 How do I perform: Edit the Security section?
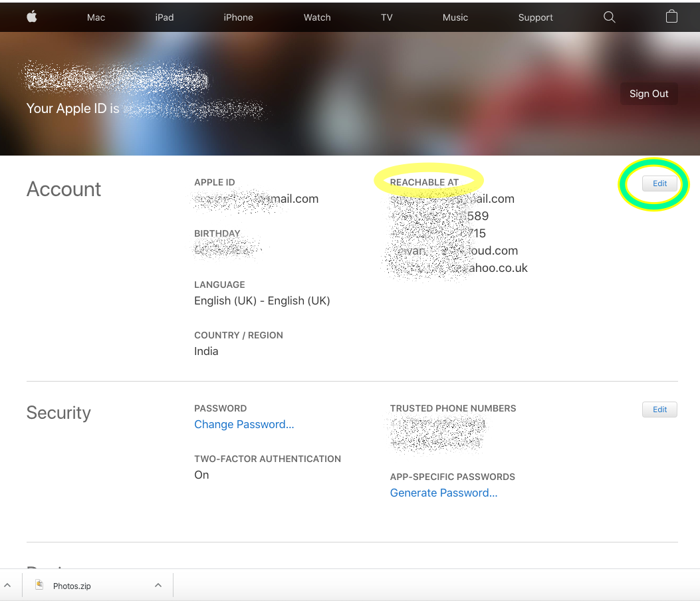[659, 410]
